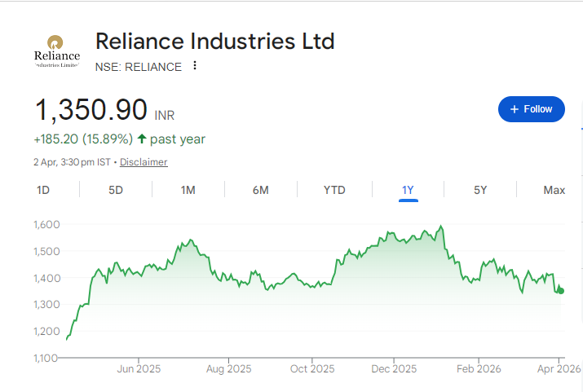Click the 1,100 y-axis label

(46, 359)
